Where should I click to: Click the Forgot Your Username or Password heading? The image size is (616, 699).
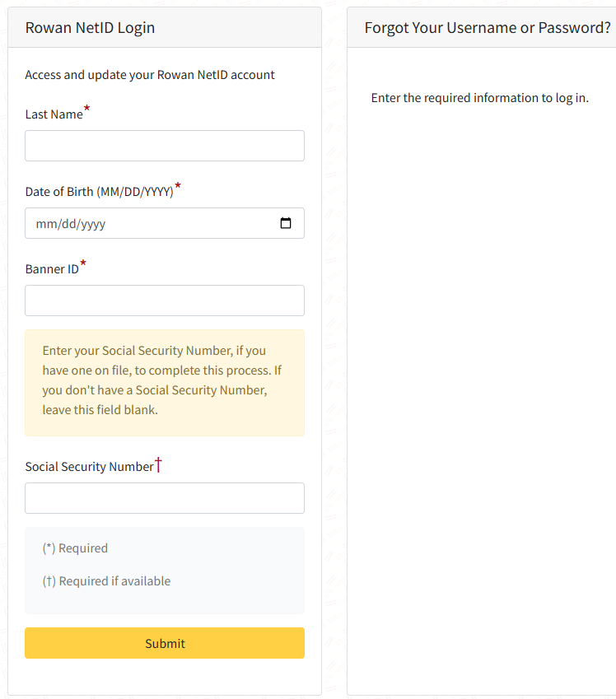[487, 28]
